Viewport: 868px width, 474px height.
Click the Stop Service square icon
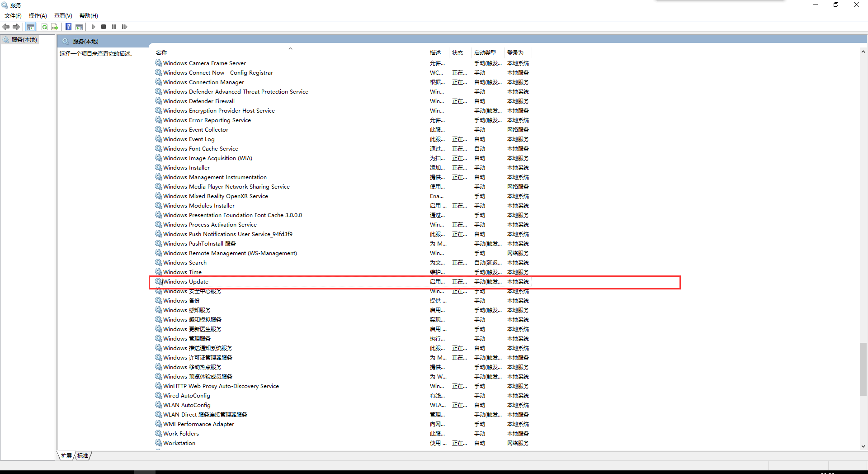click(x=104, y=27)
